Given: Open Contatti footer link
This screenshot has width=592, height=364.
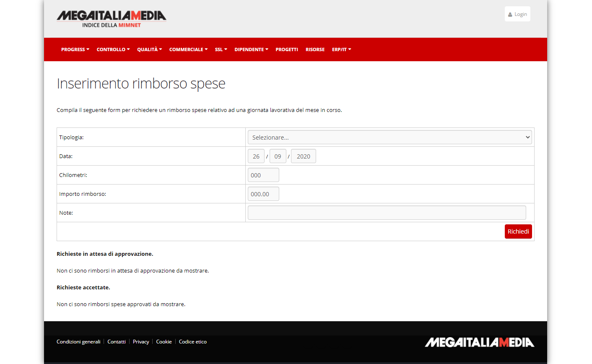Looking at the screenshot, I should pyautogui.click(x=117, y=342).
